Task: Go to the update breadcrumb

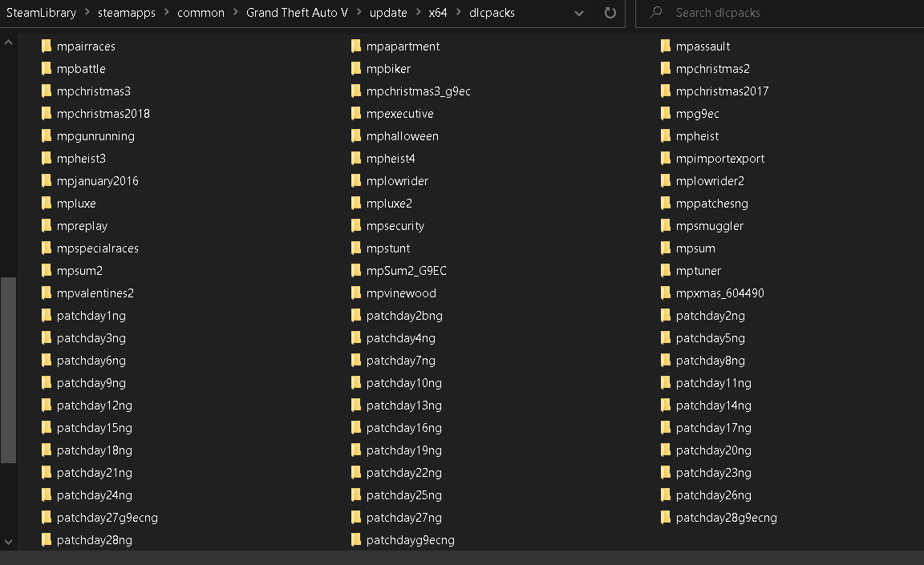Action: coord(388,12)
